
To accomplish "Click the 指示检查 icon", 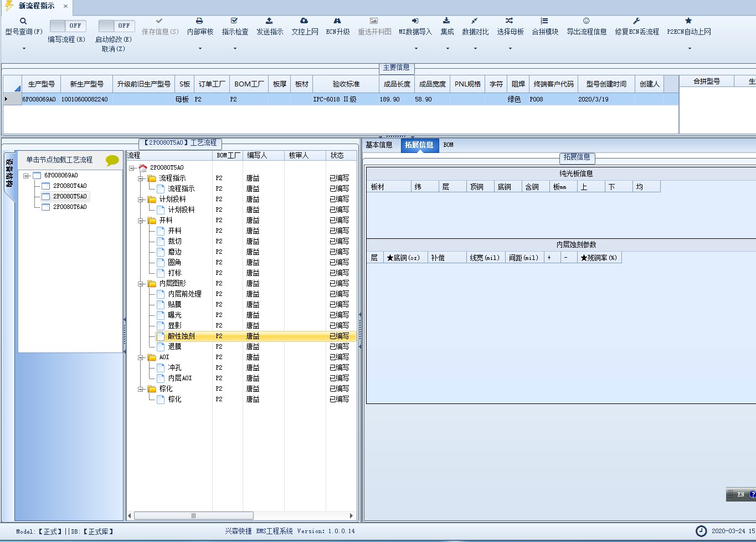I will pyautogui.click(x=235, y=21).
